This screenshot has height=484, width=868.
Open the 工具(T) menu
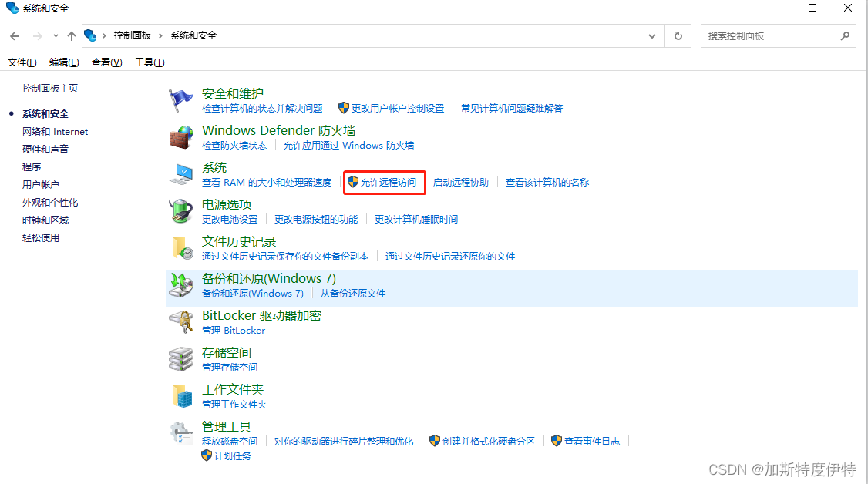click(150, 62)
